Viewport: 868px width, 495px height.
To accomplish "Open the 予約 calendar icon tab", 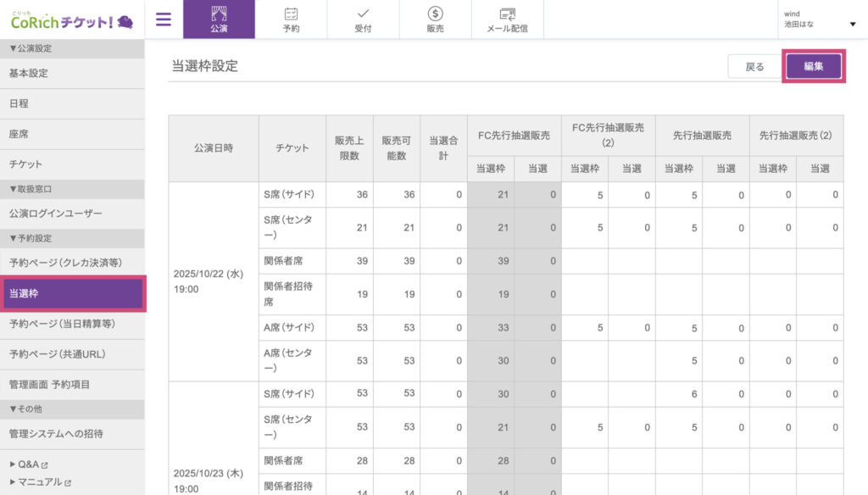I will coord(291,19).
